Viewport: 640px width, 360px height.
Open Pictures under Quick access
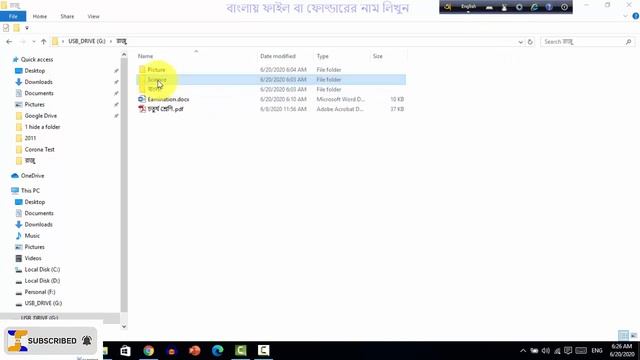coord(34,104)
